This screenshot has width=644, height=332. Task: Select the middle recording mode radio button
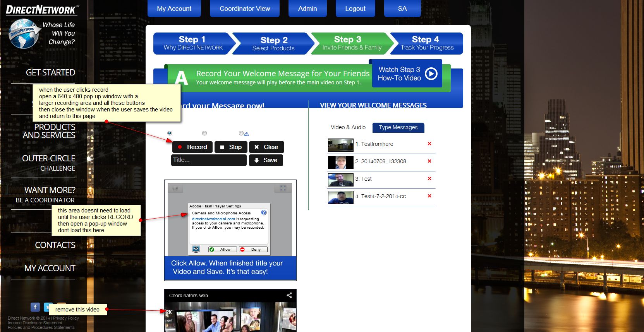coord(204,133)
